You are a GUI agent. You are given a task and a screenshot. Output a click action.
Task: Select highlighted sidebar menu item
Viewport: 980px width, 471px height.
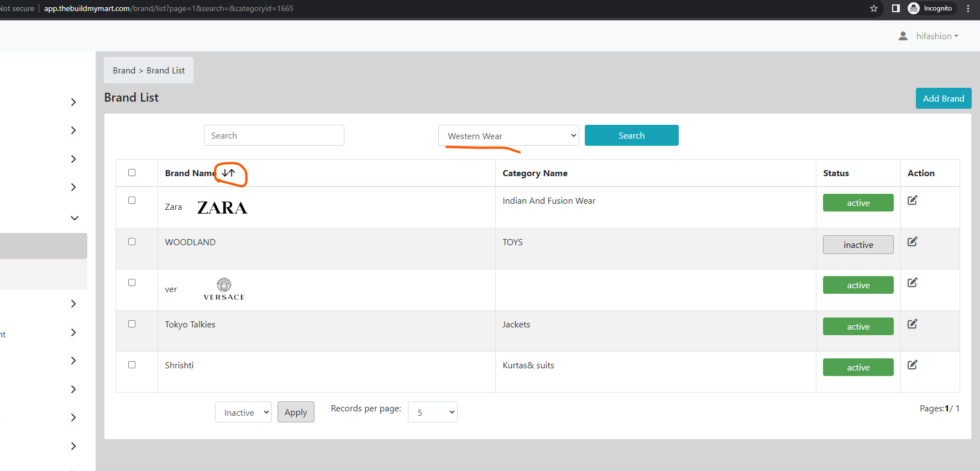click(x=44, y=246)
